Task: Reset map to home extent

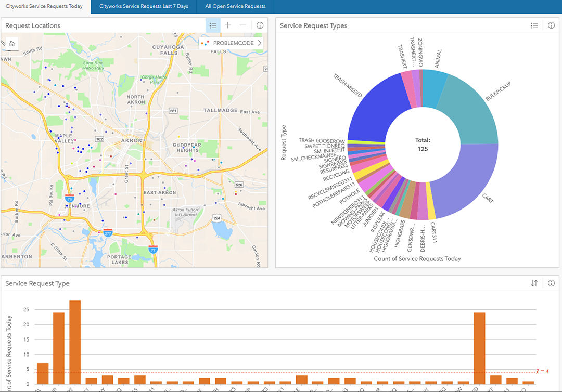Action: [x=12, y=44]
